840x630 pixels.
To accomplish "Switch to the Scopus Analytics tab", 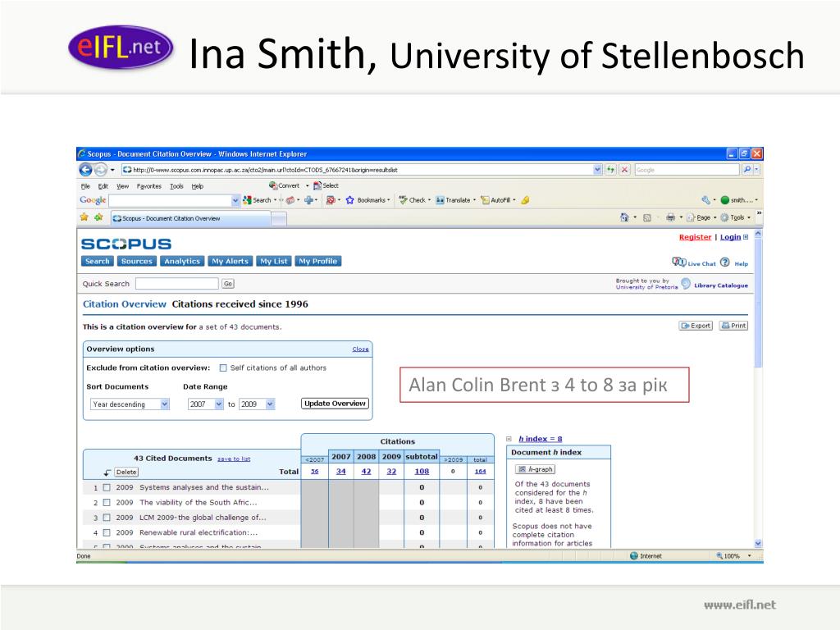I will click(182, 262).
